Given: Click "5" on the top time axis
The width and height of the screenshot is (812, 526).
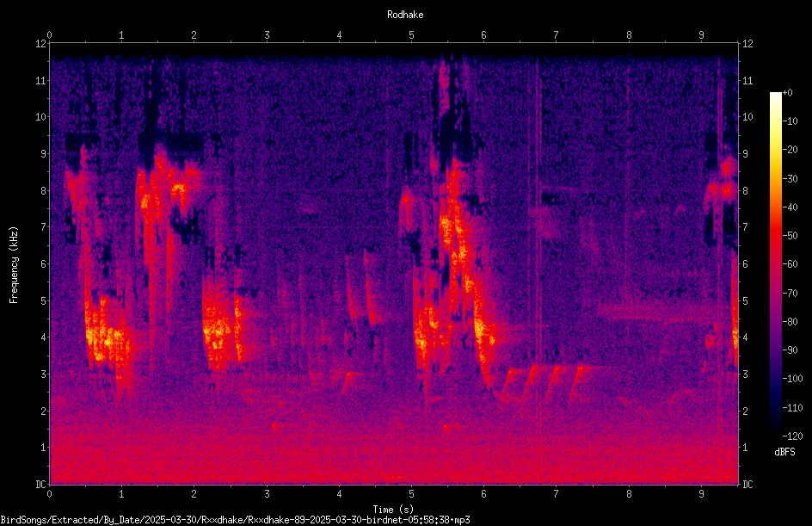Looking at the screenshot, I should click(412, 35).
